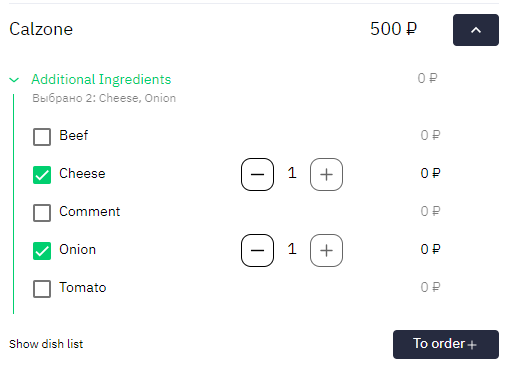Check the Tomato ingredient checkbox
The width and height of the screenshot is (526, 368).
pos(42,289)
